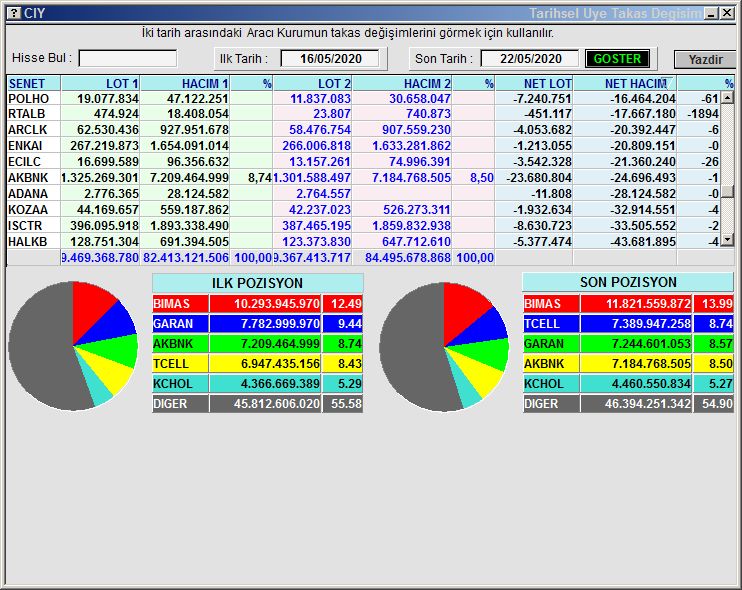
Task: Click AKBNK in ILK POZISYON list
Action: tap(180, 343)
